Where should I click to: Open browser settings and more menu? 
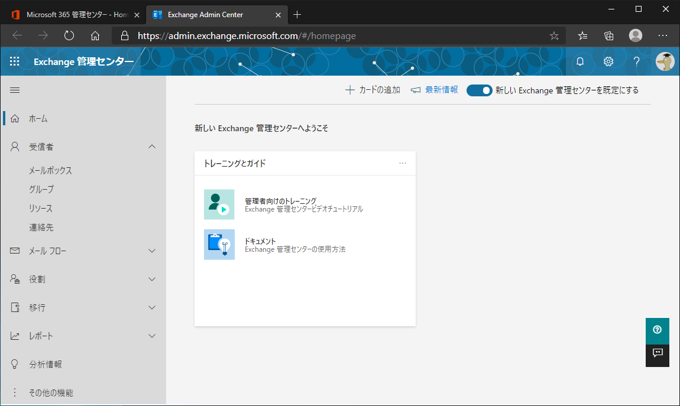(662, 36)
